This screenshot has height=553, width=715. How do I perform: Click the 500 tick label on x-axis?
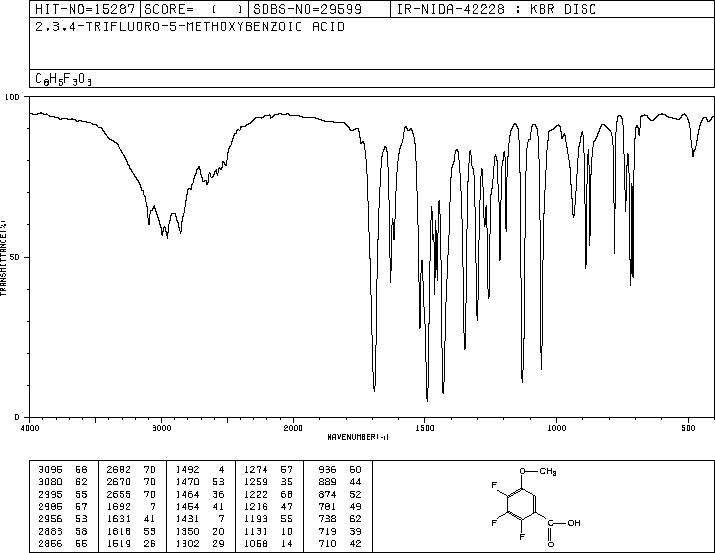(688, 428)
